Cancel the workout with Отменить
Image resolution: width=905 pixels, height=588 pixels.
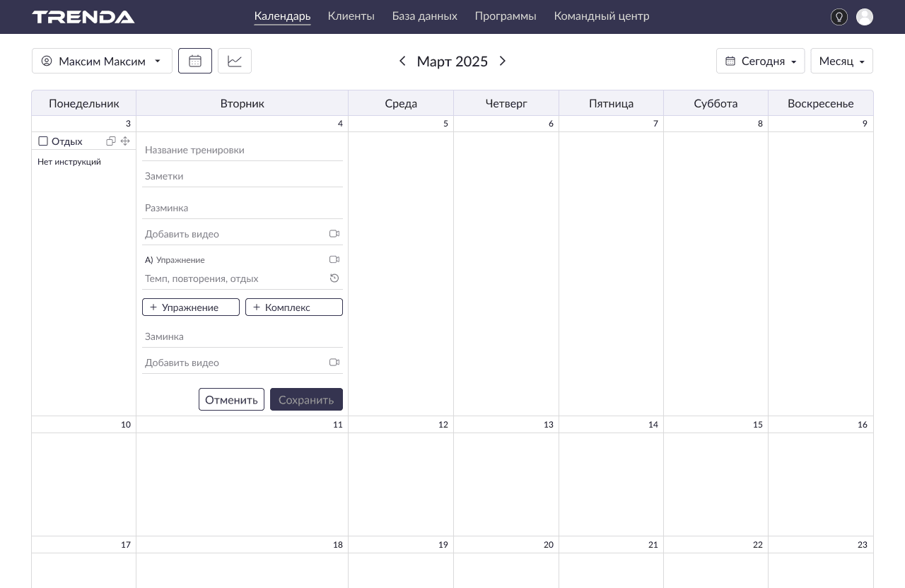(x=231, y=399)
